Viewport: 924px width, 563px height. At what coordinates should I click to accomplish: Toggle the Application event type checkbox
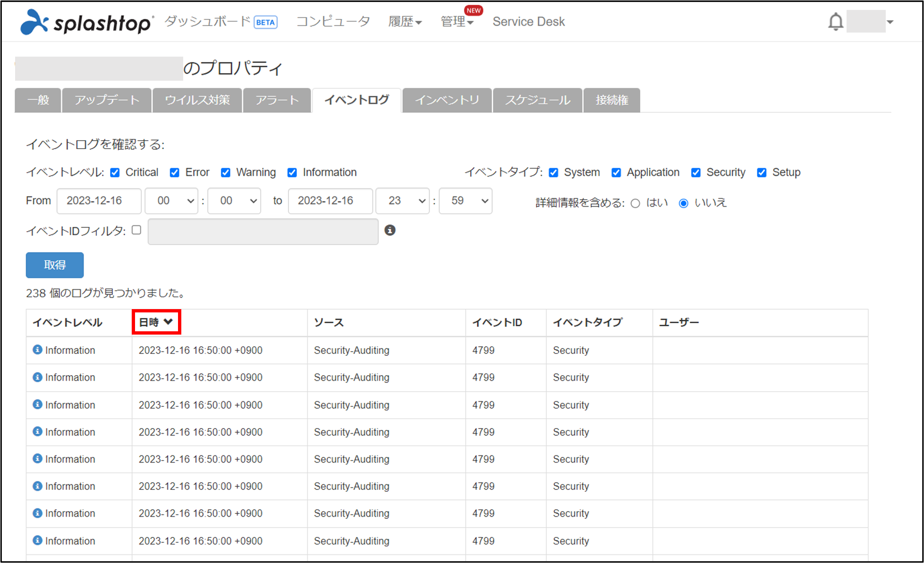[x=616, y=173]
